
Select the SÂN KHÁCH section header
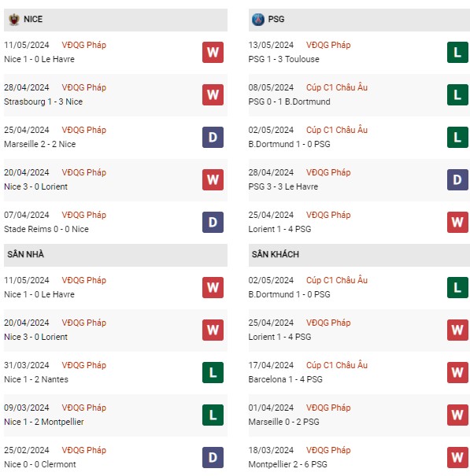[359, 255]
